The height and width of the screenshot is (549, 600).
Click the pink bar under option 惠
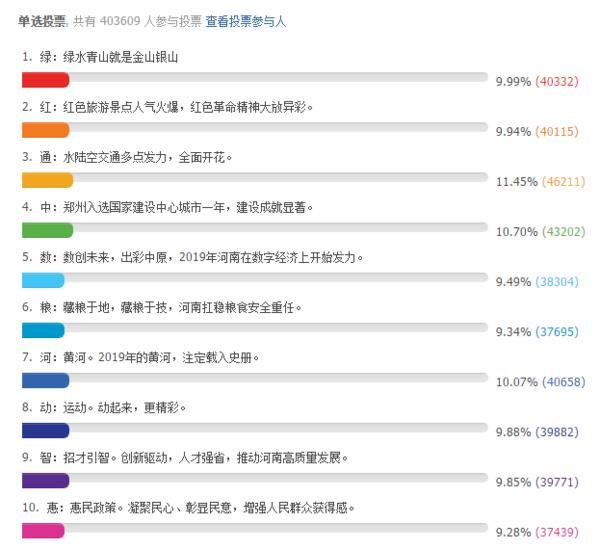[x=43, y=531]
